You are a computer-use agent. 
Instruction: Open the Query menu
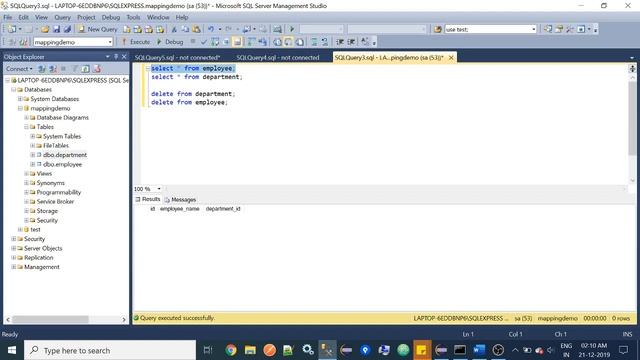62,17
